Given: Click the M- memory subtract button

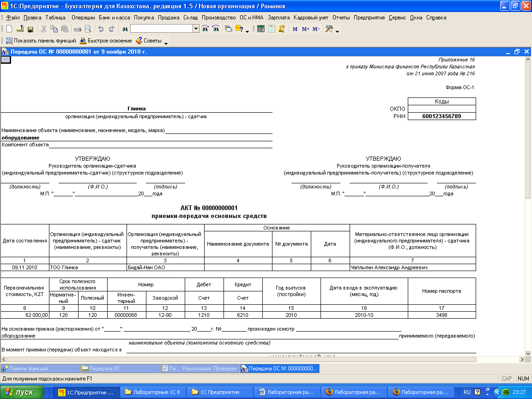Looking at the screenshot, I should (x=316, y=29).
